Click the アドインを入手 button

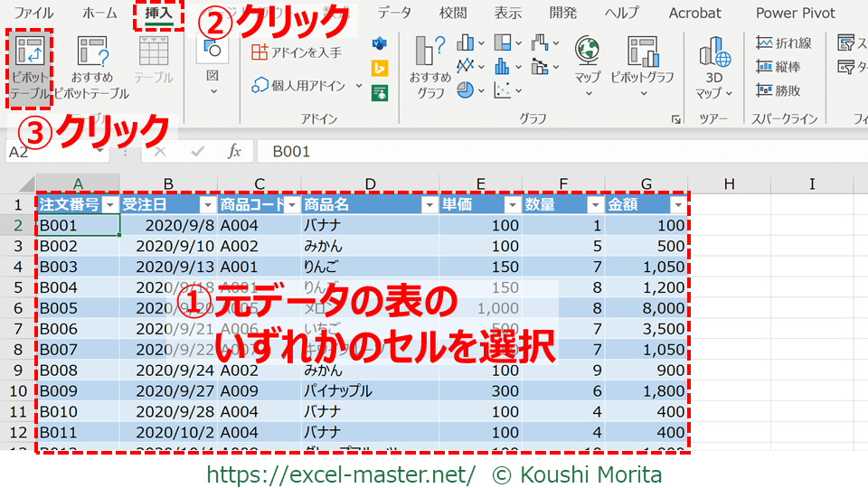pos(297,52)
